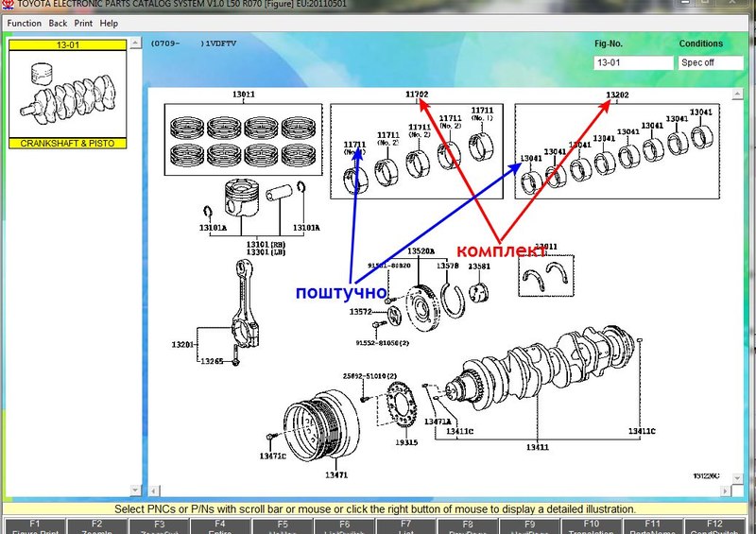Viewport: 756px width, 534px height.
Task: Select PNC 11702 bearing set label
Action: tap(417, 95)
